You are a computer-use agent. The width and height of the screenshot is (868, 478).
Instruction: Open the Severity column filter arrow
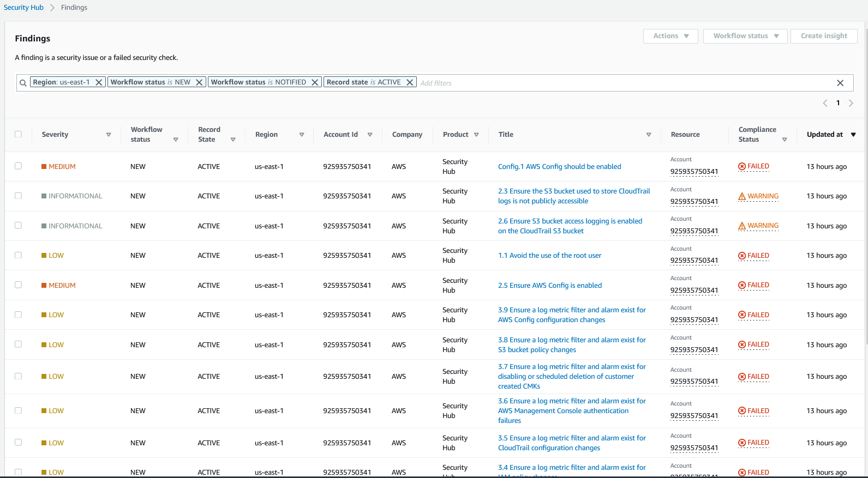tap(109, 135)
